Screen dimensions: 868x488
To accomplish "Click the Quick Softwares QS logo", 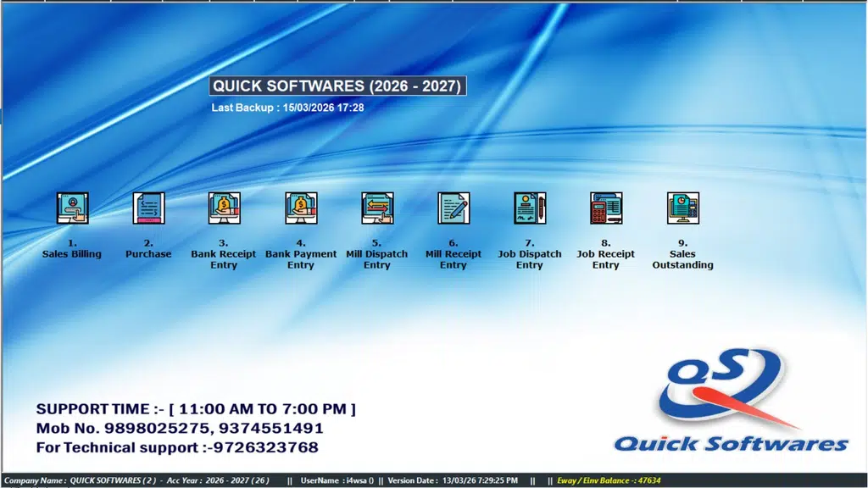I will 731,400.
